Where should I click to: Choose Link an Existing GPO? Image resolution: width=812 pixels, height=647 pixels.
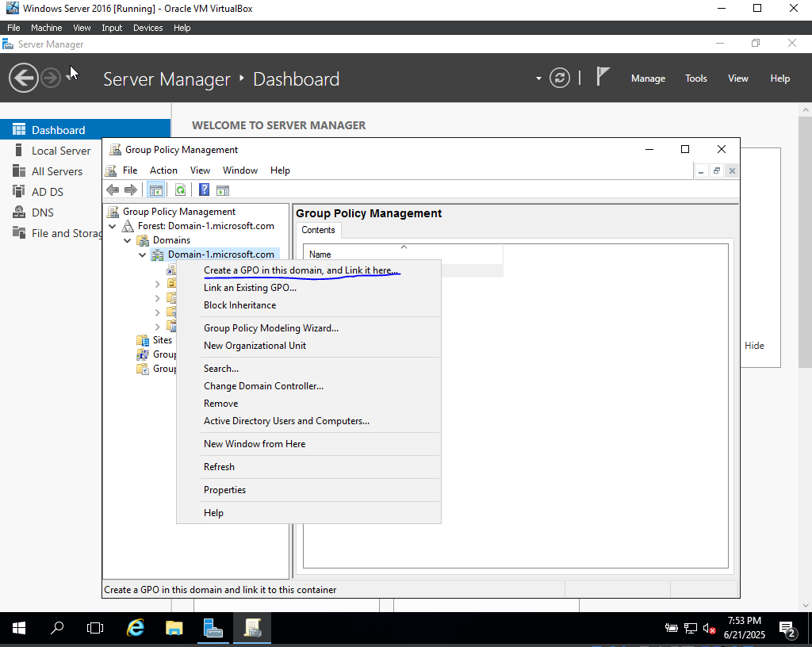[x=308, y=288]
